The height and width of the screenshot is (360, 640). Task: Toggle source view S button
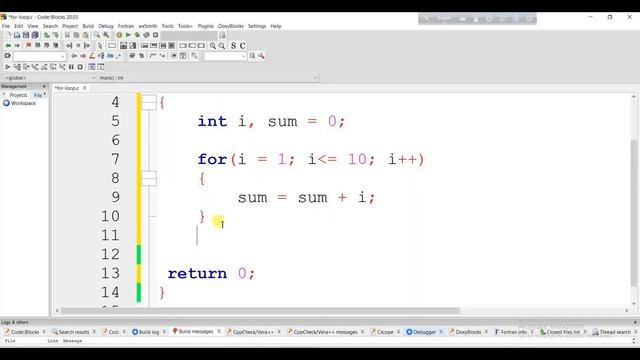click(233, 46)
